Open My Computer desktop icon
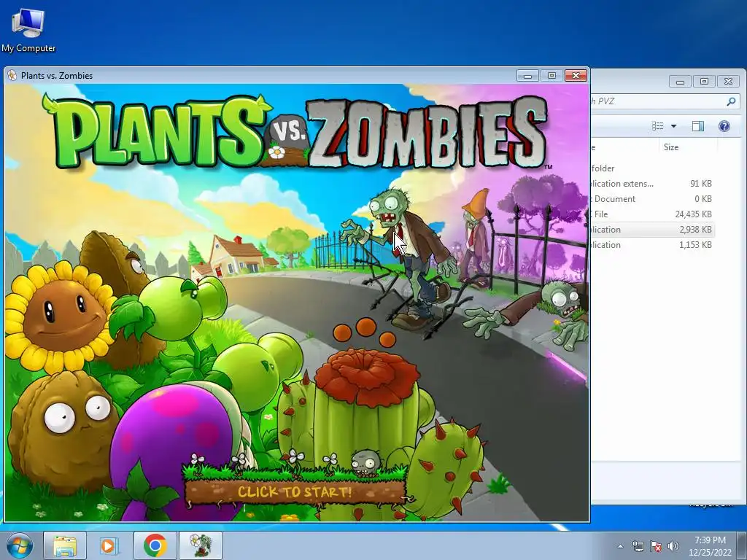747x560 pixels. pos(28,31)
